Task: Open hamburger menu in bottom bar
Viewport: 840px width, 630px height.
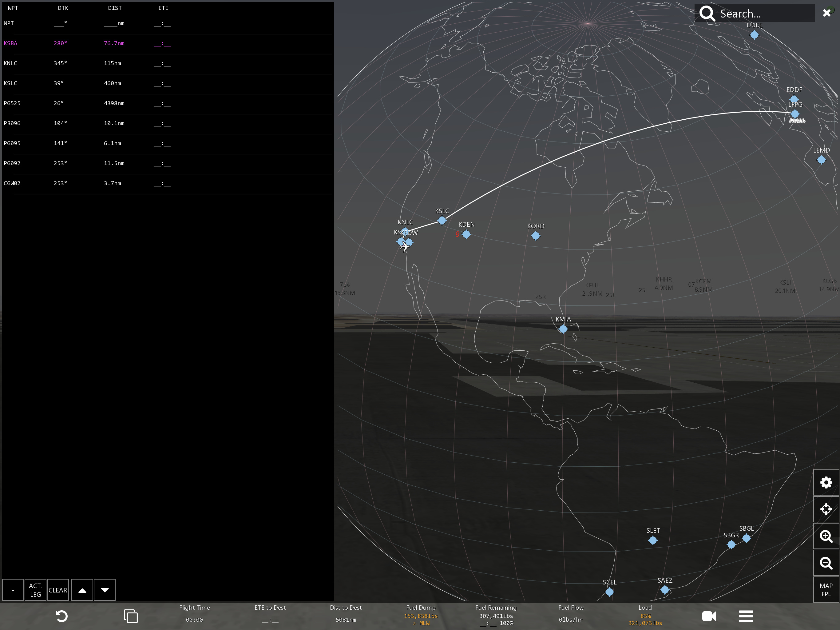Action: (x=746, y=616)
